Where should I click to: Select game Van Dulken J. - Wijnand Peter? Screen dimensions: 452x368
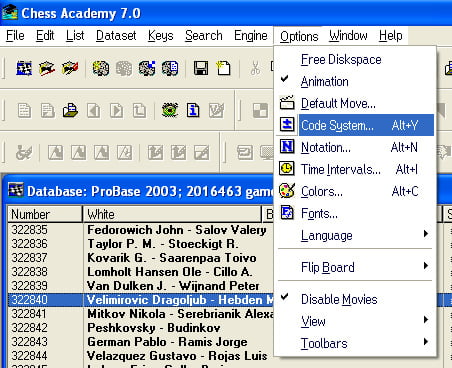(140, 286)
